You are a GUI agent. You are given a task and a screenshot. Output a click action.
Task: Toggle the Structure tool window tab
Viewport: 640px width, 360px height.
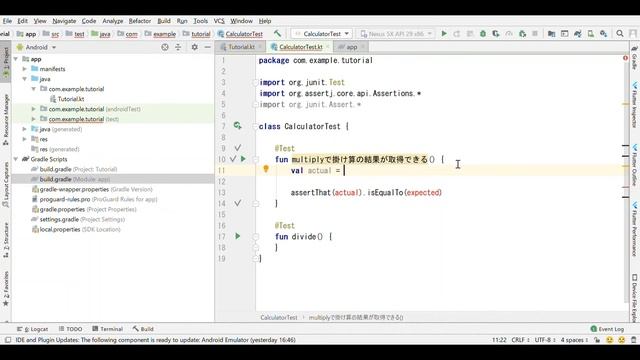click(6, 240)
